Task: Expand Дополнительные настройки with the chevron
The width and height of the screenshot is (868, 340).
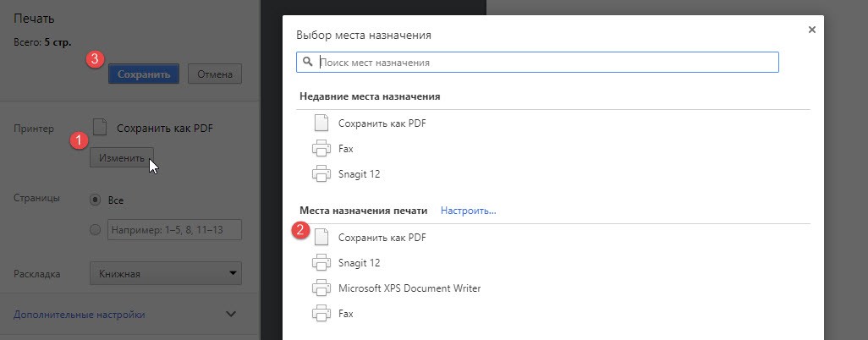Action: 232,314
